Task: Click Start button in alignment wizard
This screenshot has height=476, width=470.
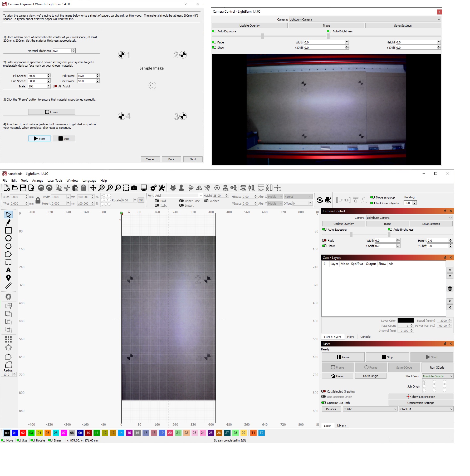Action: click(x=40, y=138)
